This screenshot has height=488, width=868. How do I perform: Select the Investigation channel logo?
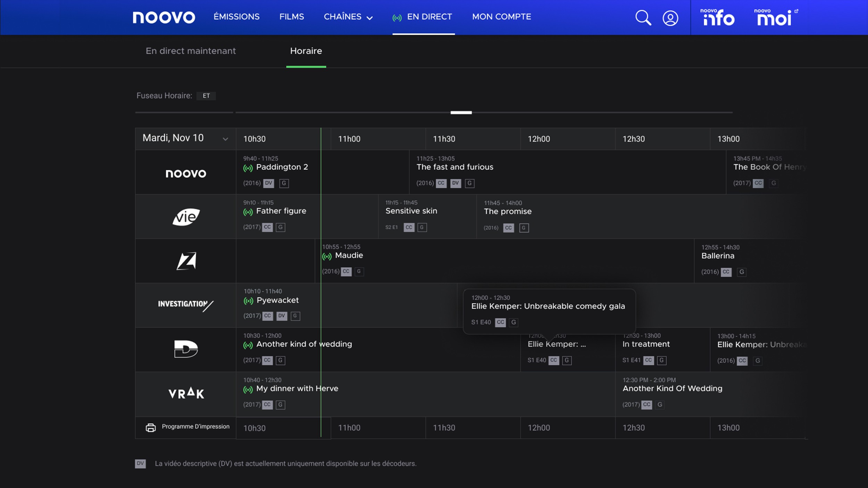[186, 305]
